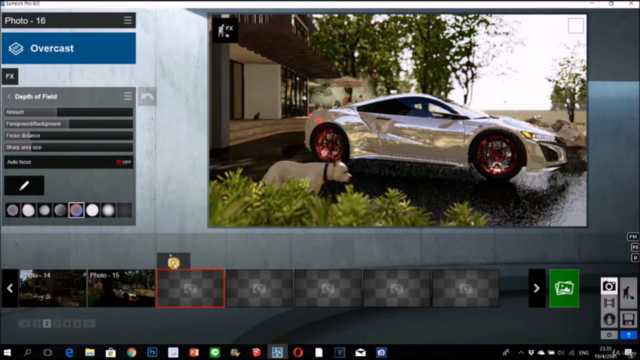The width and height of the screenshot is (640, 360).
Task: Switch to Photo mode camera icon
Action: [609, 286]
